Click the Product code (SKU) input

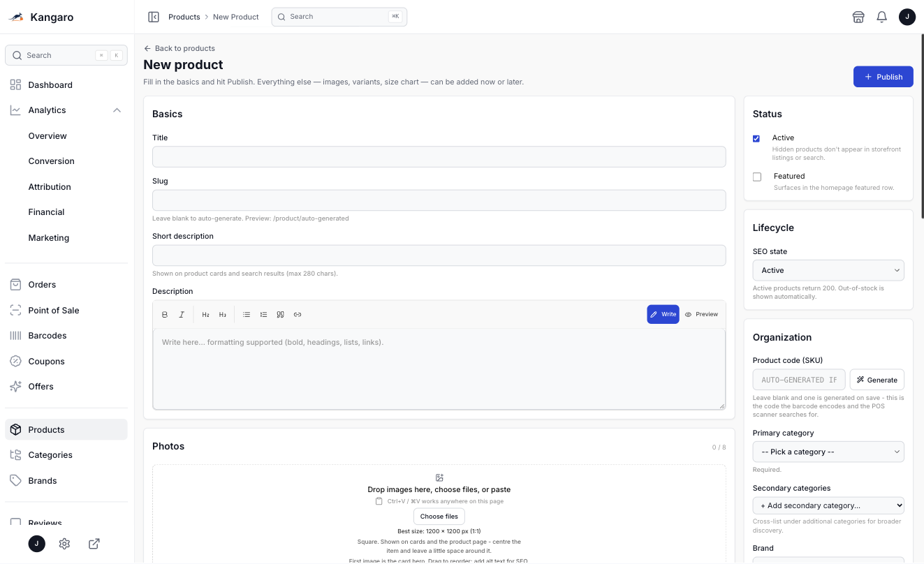799,380
